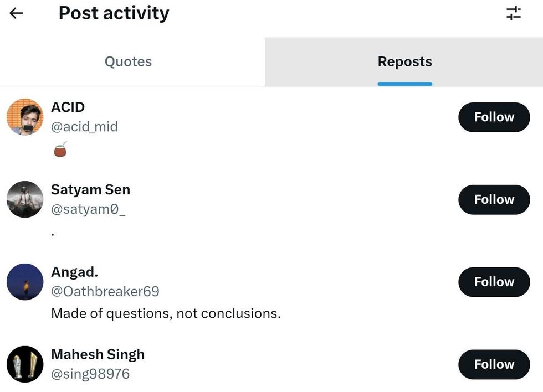Follow Satyam Sen
Screen dimensions: 543x392
coord(494,199)
